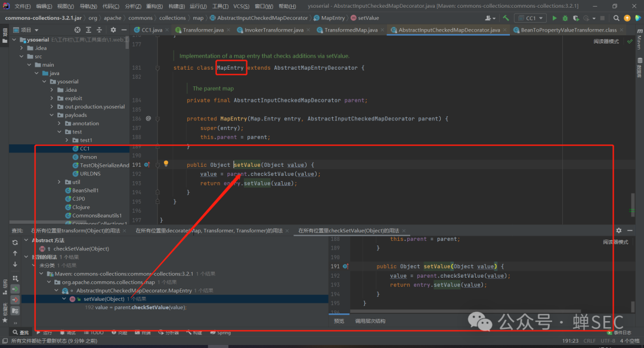Viewport: 644px width, 348px height.
Task: Select URLDNS class in project tree
Action: (x=91, y=173)
